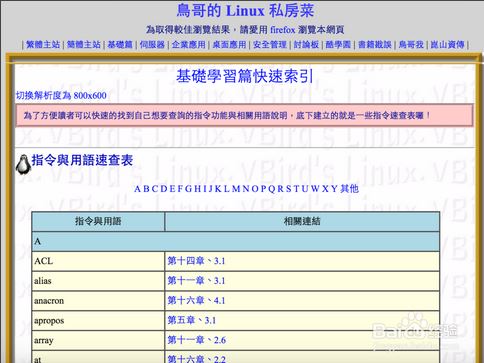This screenshot has width=484, height=363.
Task: Click the Tux penguin icon beside 指令與用語速查表
Action: (x=23, y=164)
